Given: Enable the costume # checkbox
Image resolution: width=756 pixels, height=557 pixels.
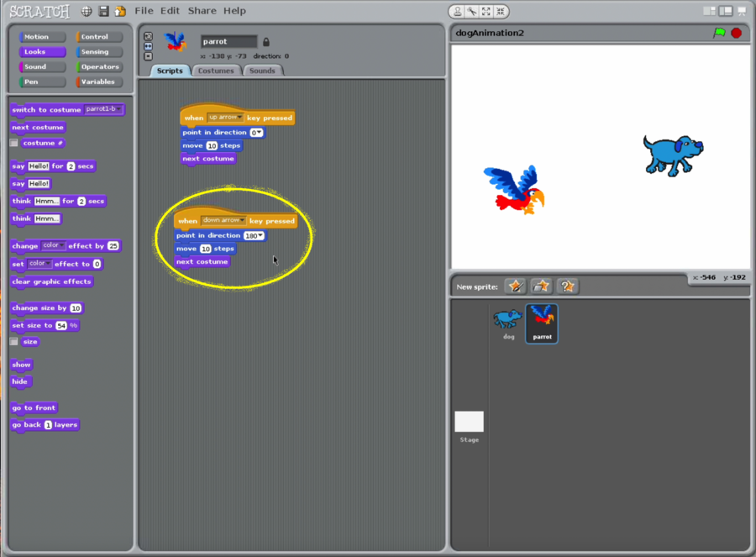Looking at the screenshot, I should [x=14, y=144].
